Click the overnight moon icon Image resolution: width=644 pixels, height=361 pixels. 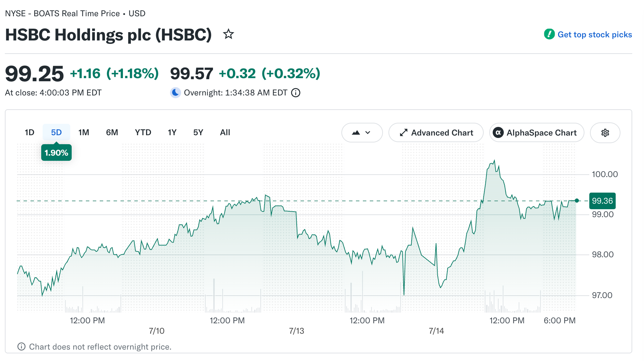tap(176, 93)
